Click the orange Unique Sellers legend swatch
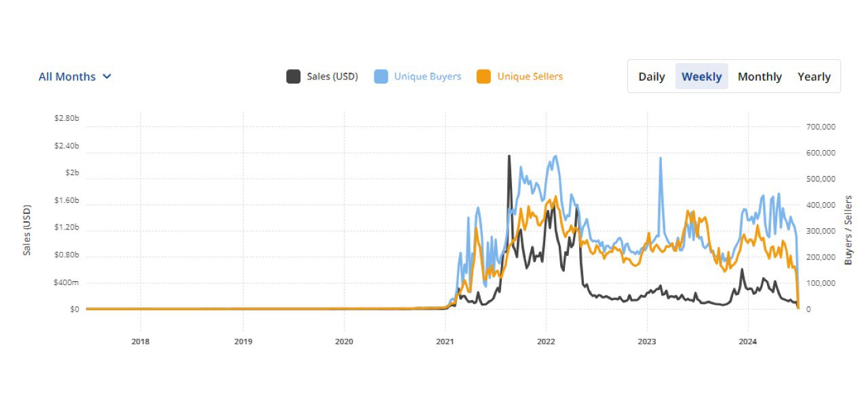868x406 pixels. point(484,77)
